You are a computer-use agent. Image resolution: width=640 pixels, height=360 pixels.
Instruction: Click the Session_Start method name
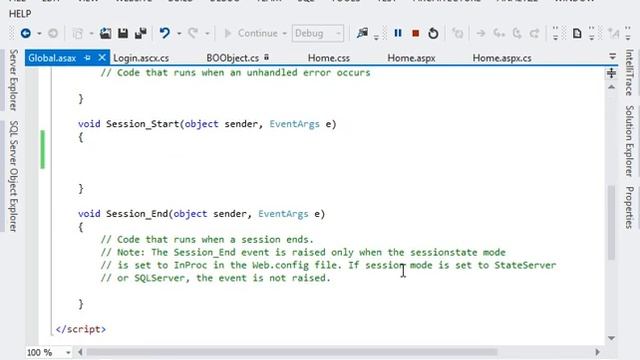coord(142,124)
